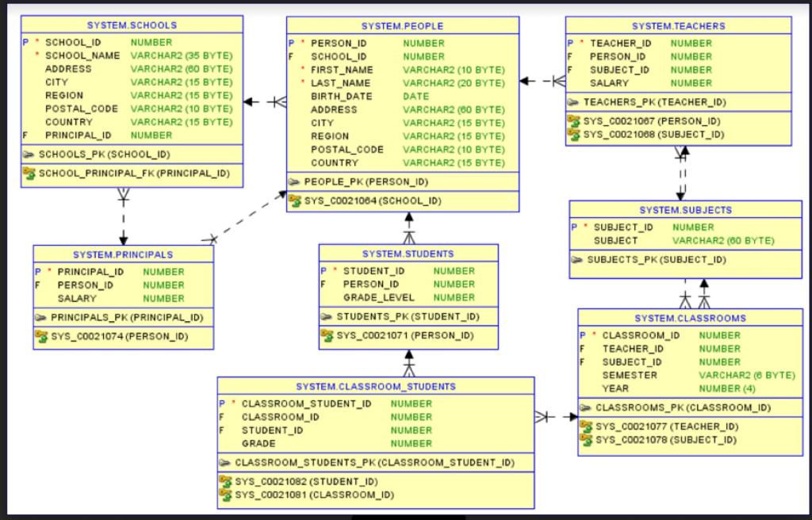Click the SYS_C0021064 index icon under PEOPLE

tap(294, 201)
